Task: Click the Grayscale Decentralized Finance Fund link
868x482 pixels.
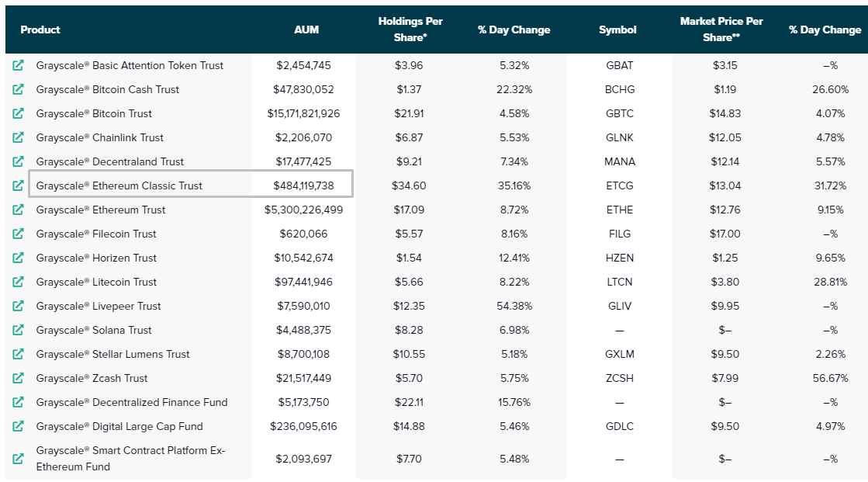Action: point(132,403)
